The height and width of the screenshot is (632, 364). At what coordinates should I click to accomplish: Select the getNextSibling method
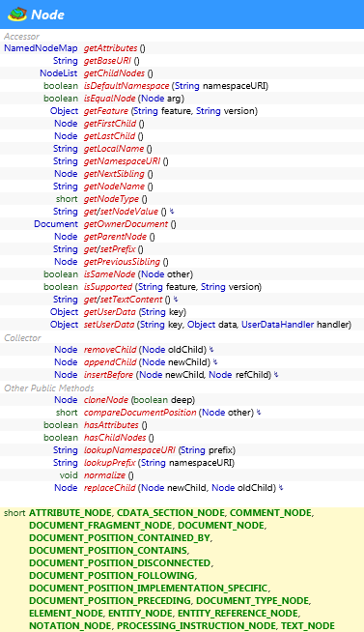(114, 174)
